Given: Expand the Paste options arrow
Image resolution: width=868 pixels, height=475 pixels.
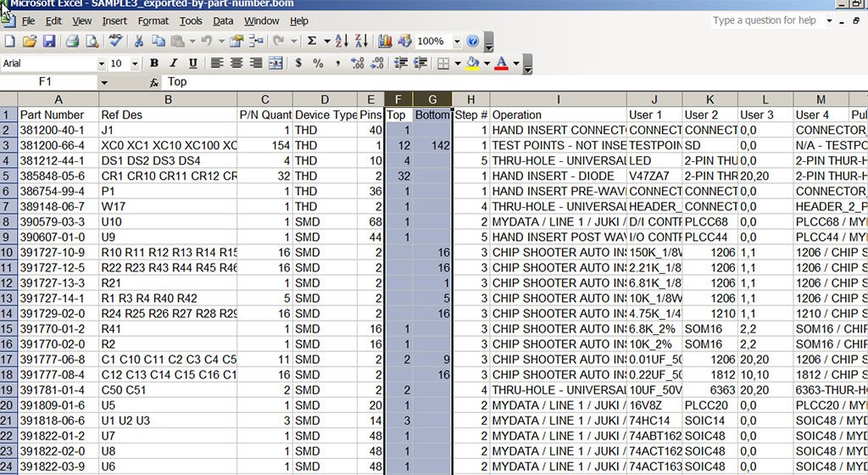Looking at the screenshot, I should pos(192,41).
